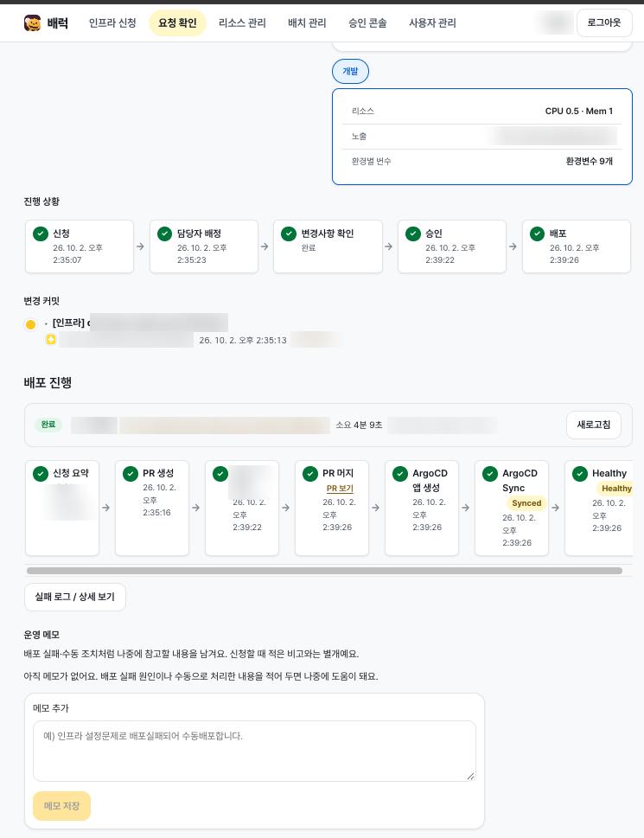The image size is (644, 838).
Task: Click the check icon on PR 머지 card
Action: [x=310, y=474]
